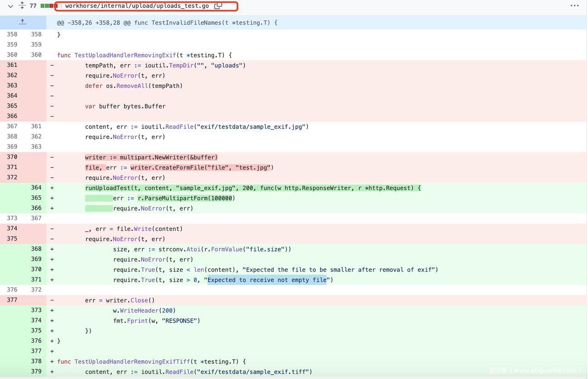588x379 pixels.
Task: Click the red-green diffstat squares
Action: coord(46,6)
